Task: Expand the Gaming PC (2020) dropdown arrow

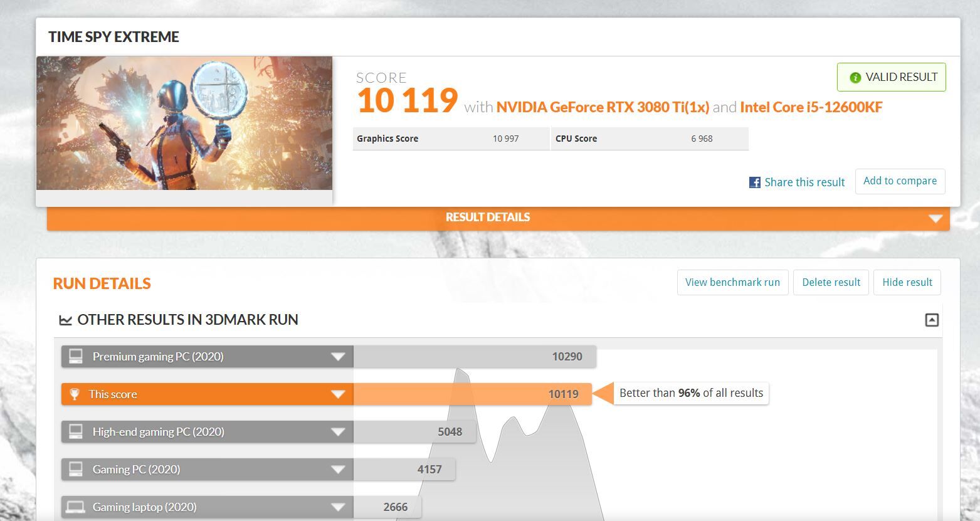Action: (338, 470)
